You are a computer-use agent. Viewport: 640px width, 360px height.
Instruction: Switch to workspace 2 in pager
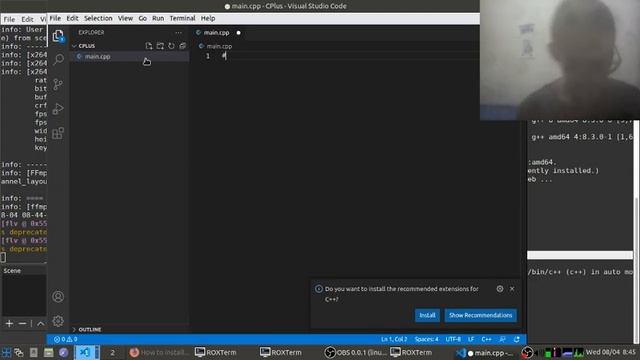tap(112, 353)
